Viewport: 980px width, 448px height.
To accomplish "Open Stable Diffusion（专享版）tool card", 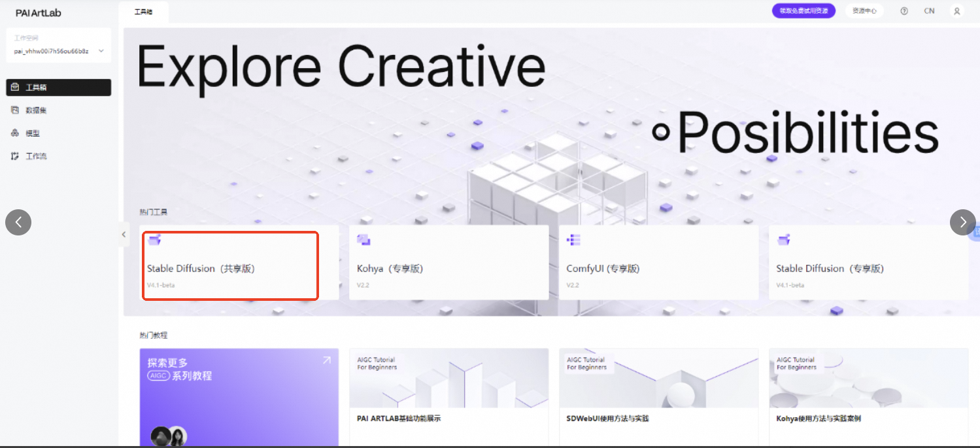I will pyautogui.click(x=868, y=262).
